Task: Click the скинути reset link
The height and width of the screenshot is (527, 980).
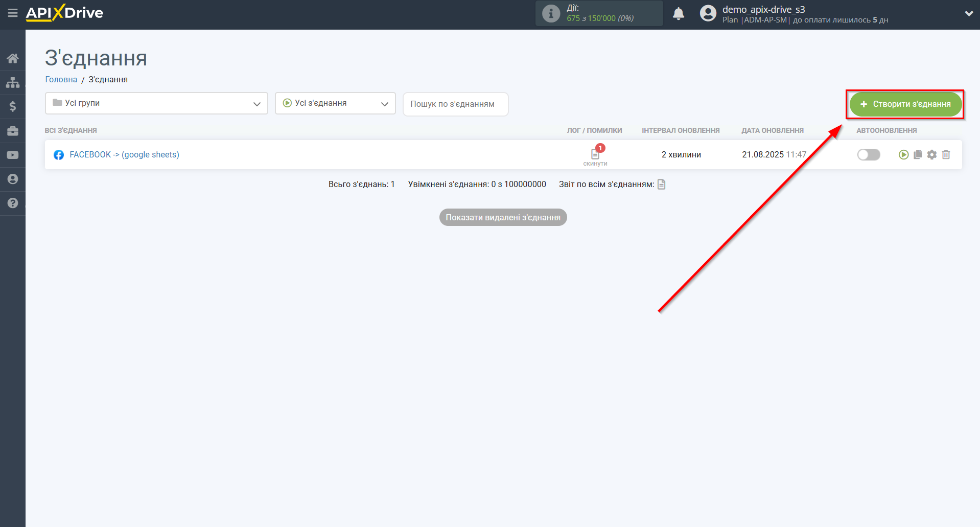Action: 595,164
